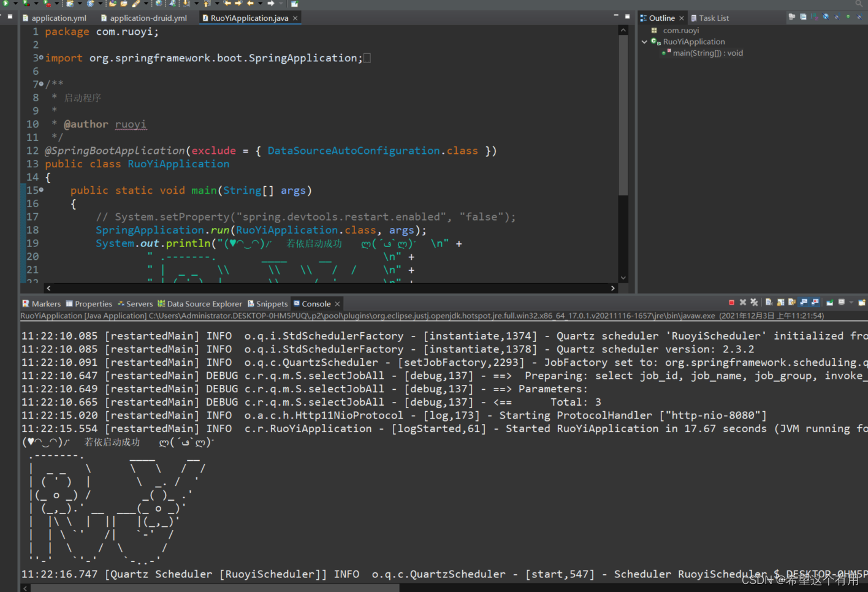Switch to application-druid.yml editor tab
The width and height of the screenshot is (868, 592).
[x=148, y=18]
